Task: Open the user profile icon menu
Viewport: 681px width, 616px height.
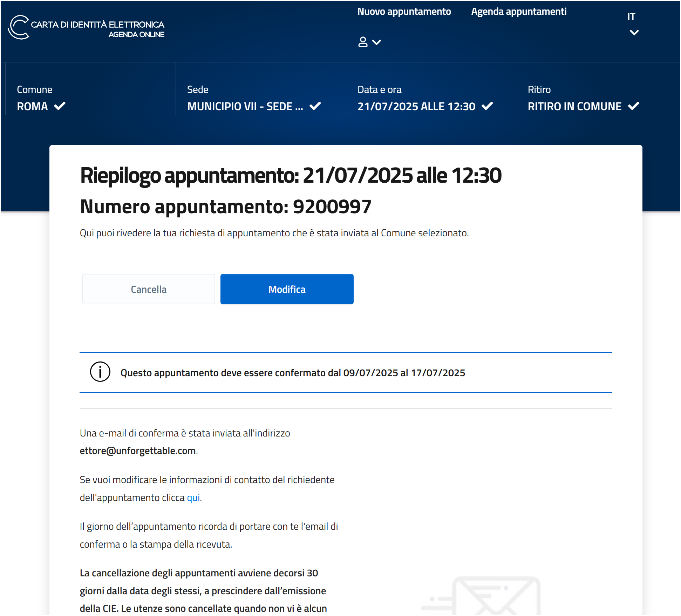Action: [x=363, y=42]
